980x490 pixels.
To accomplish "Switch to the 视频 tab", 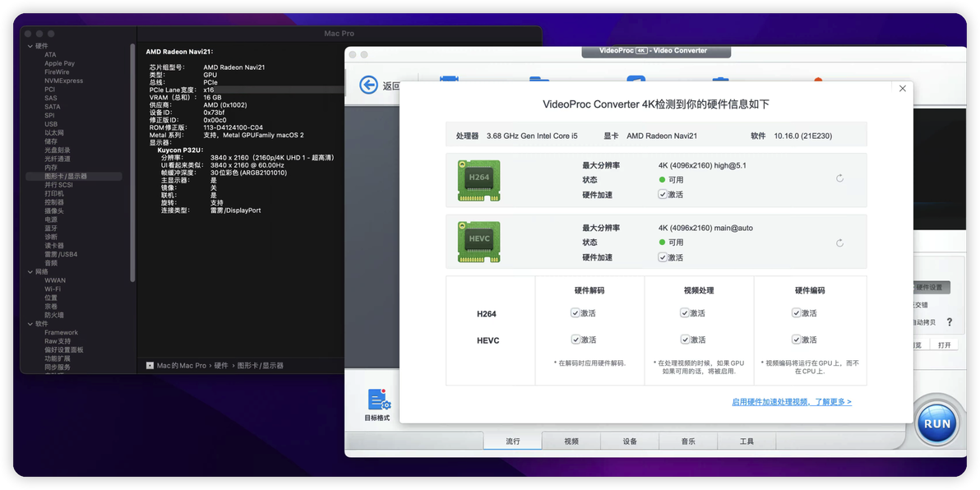I will pos(571,441).
